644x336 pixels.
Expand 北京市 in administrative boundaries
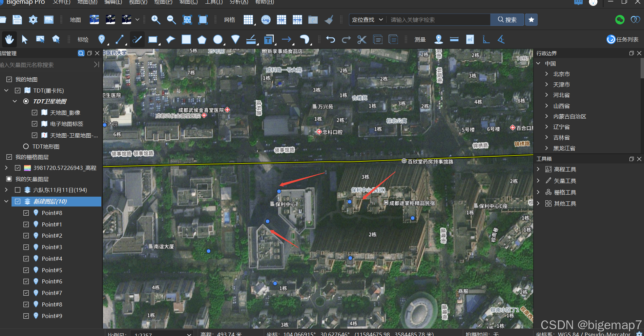[x=546, y=74]
